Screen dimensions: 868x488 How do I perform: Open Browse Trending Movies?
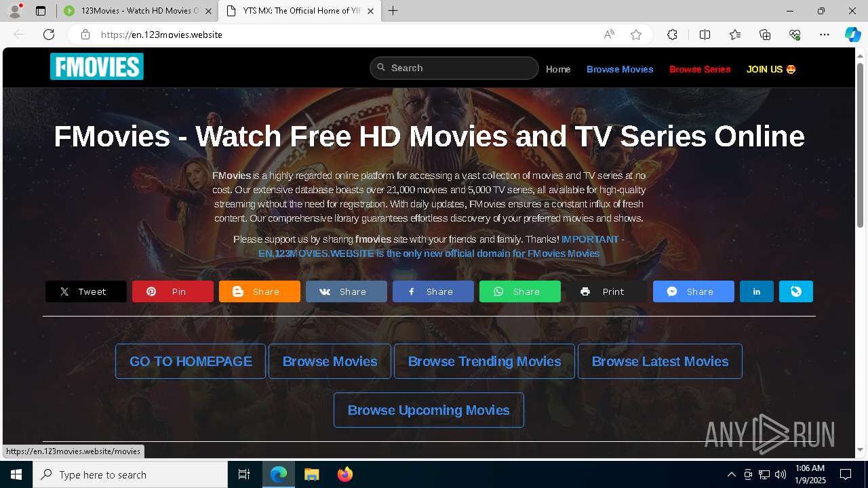(x=485, y=361)
